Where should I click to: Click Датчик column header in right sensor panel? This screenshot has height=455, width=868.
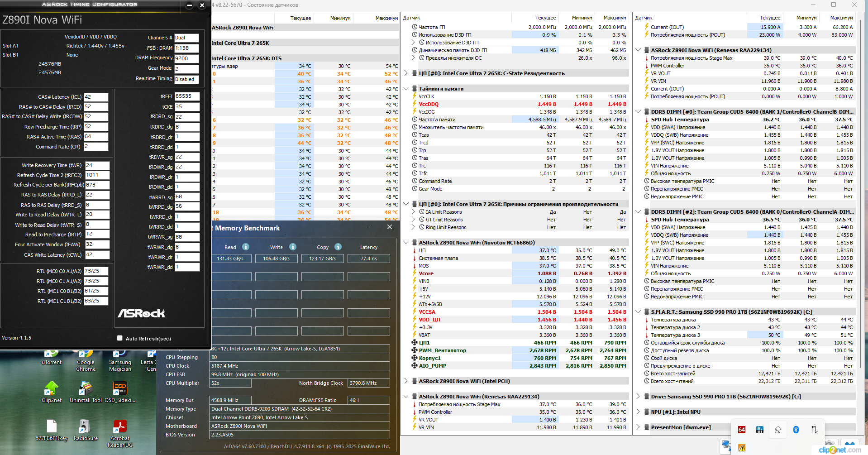pyautogui.click(x=690, y=18)
